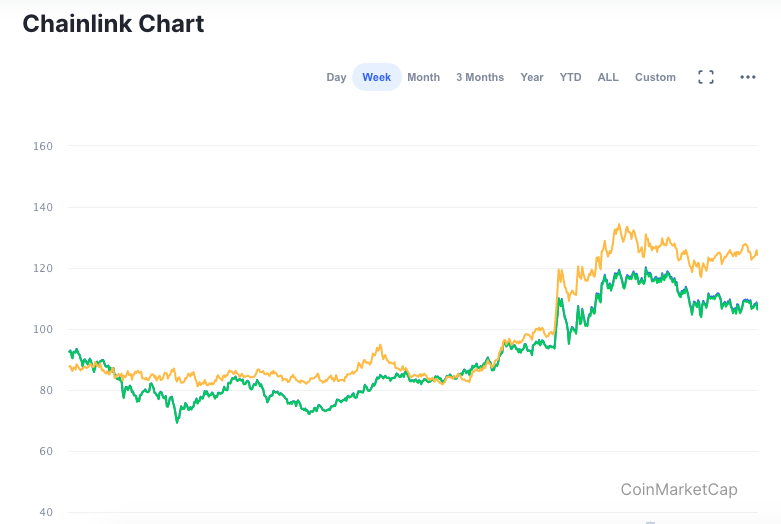
Task: Switch chart range to Day
Action: pos(336,77)
